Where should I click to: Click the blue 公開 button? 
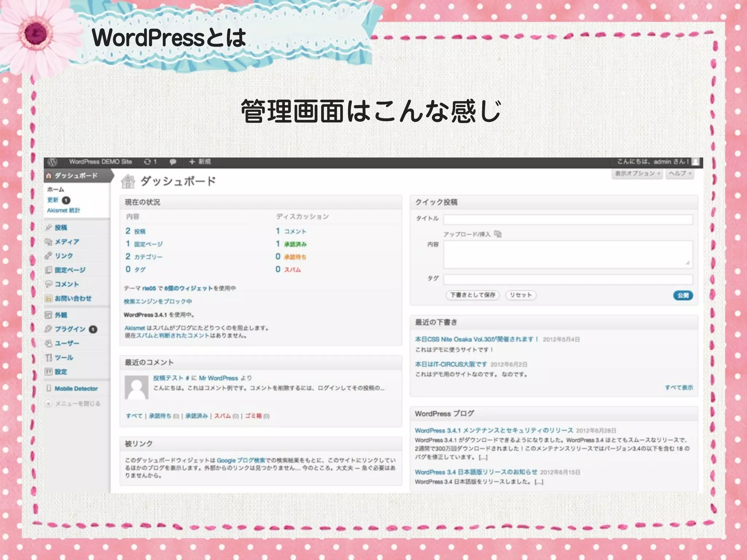[683, 295]
